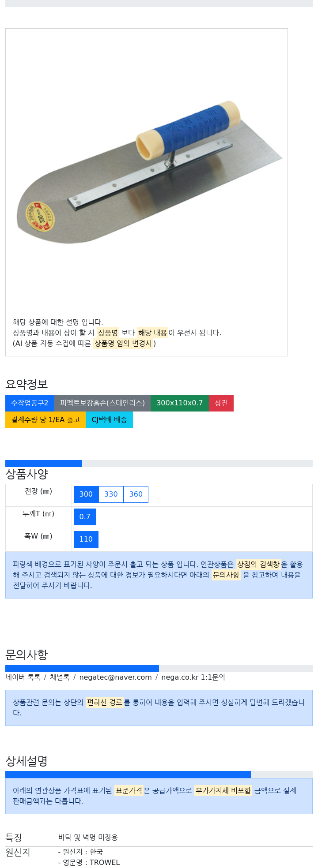Click the 상진 brand tag
Screen dimensions: 318x868
[x=221, y=403]
